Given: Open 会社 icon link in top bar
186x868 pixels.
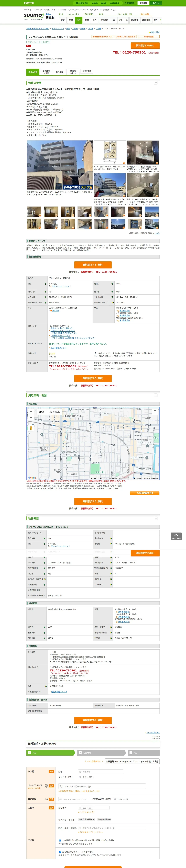Looking at the screenshot, I should coord(104,3).
